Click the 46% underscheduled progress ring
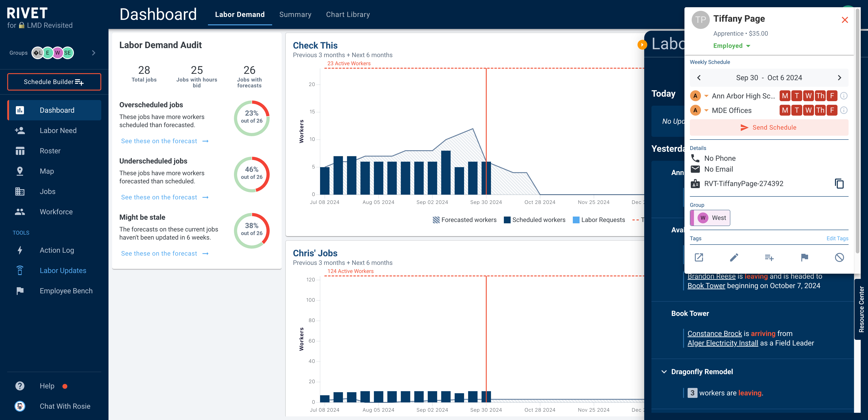868x420 pixels. (252, 174)
